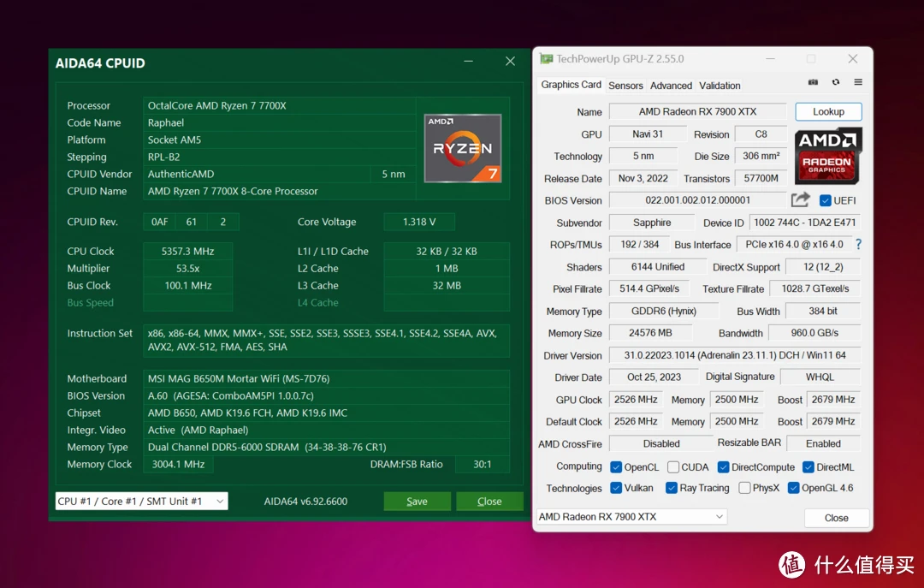Click the Bus Interface question mark icon
Screen dimensions: 924x588
coord(858,245)
